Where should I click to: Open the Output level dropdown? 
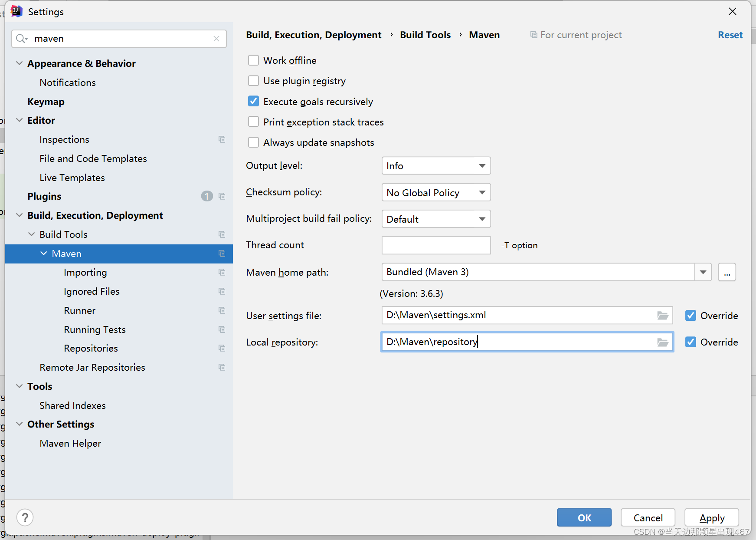[x=436, y=166]
